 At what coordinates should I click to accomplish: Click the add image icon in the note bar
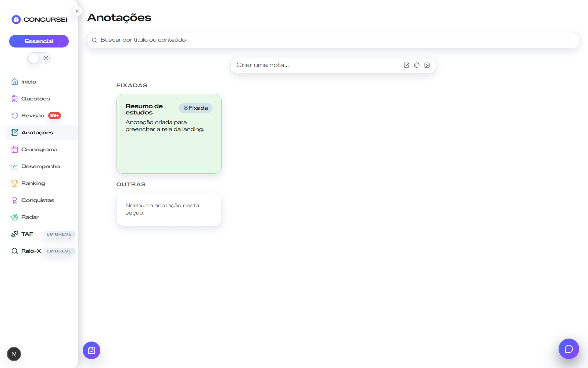(427, 65)
